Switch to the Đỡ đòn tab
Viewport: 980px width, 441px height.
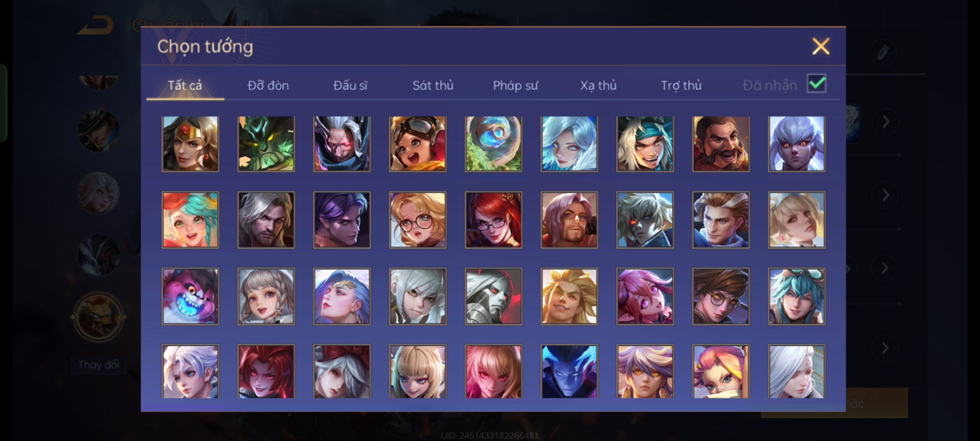click(268, 85)
